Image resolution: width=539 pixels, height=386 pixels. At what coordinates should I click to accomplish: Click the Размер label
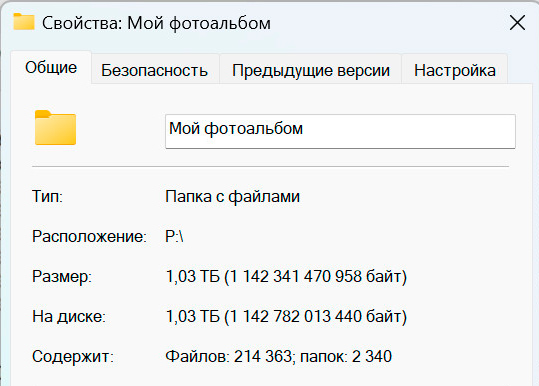(x=62, y=276)
